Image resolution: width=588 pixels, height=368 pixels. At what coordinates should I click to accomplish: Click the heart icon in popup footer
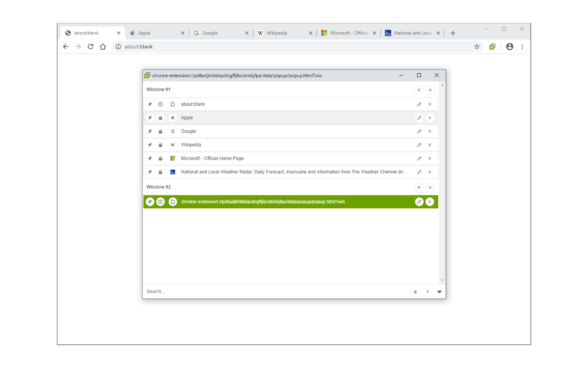[x=439, y=292]
